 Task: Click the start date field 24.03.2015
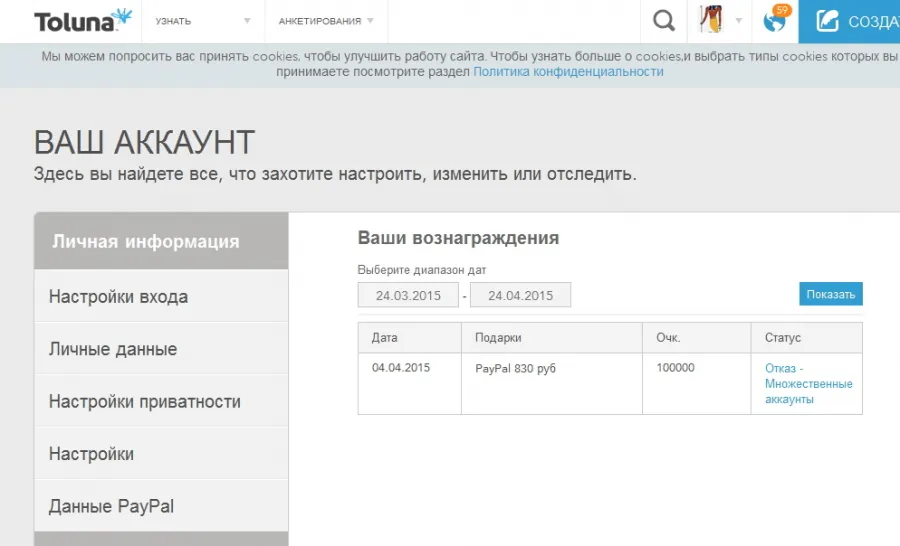(408, 295)
